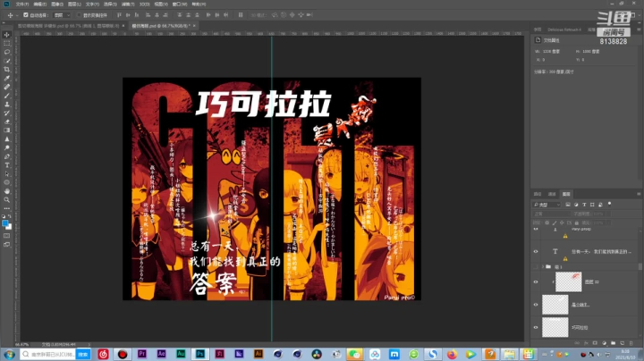Open the 窗口(W) menu

(180, 4)
